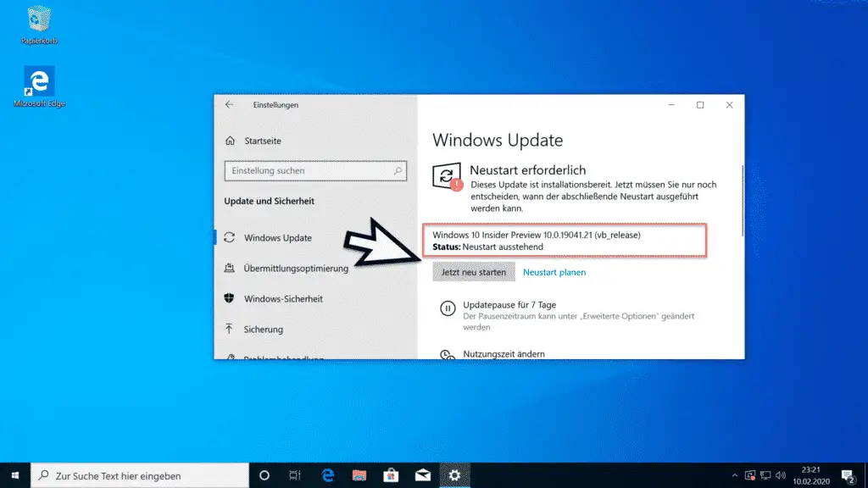Image resolution: width=868 pixels, height=488 pixels.
Task: Launch Edge from the taskbar
Action: 328,476
